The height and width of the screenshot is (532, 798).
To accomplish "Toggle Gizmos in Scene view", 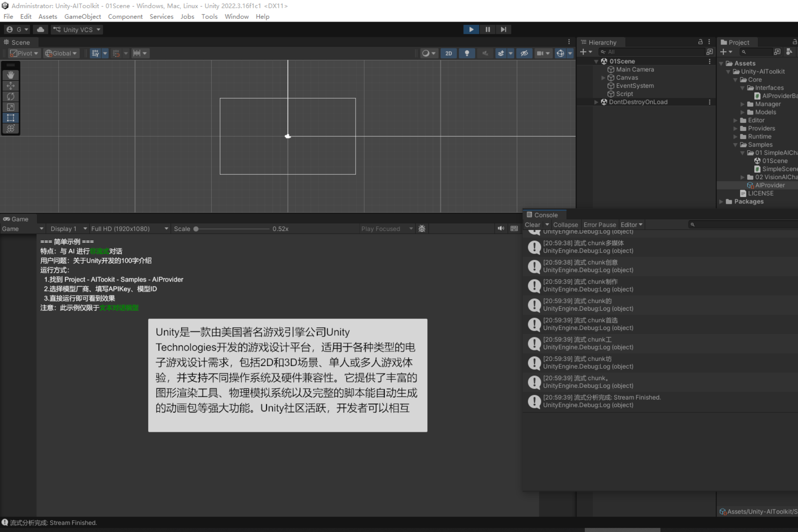I will point(560,53).
